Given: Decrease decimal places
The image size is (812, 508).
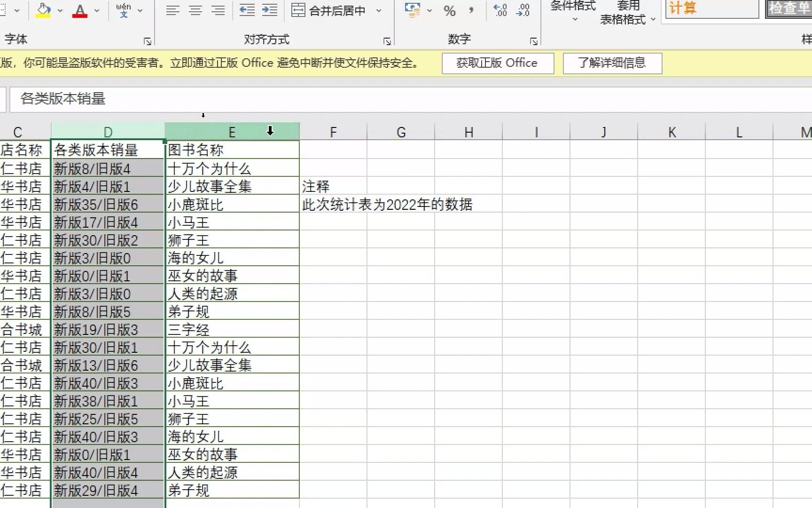Looking at the screenshot, I should (x=523, y=10).
